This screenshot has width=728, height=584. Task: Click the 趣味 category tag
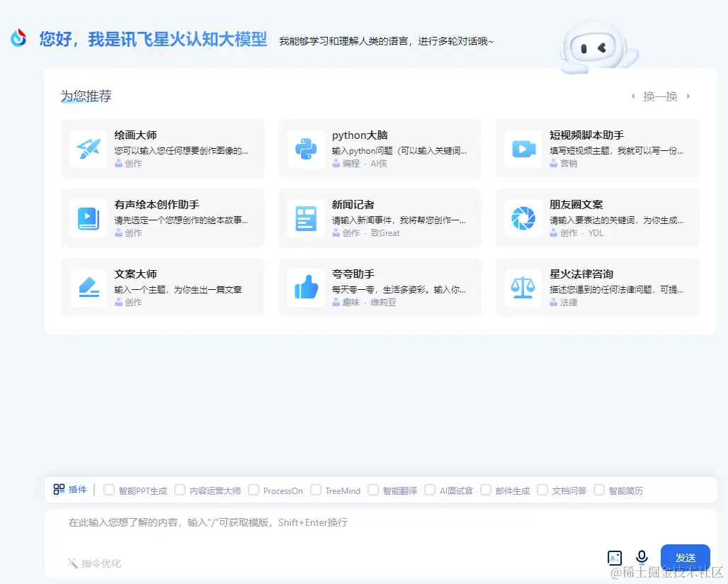click(351, 303)
